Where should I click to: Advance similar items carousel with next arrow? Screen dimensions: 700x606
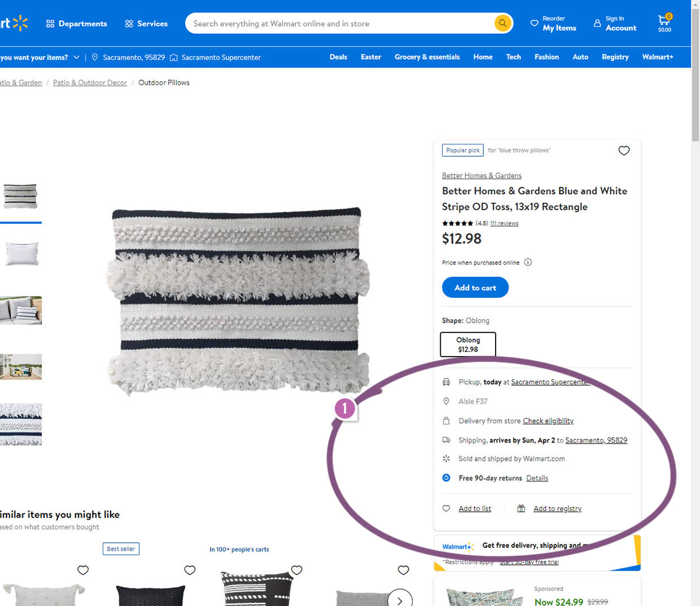click(400, 600)
